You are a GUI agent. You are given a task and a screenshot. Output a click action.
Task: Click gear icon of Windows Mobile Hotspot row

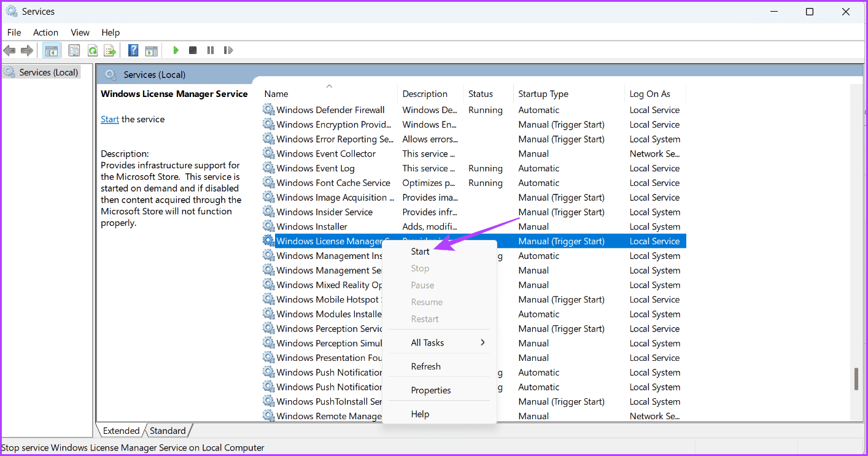click(269, 299)
